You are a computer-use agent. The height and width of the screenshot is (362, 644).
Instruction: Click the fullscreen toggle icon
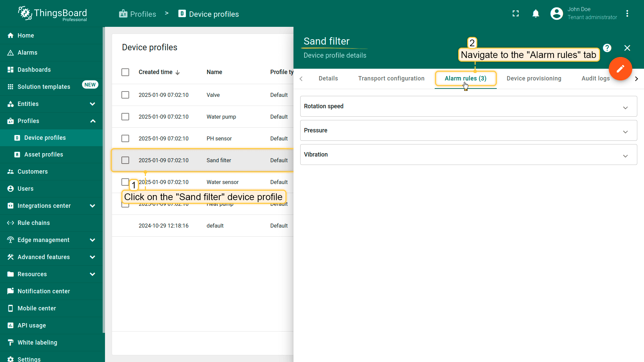(516, 13)
